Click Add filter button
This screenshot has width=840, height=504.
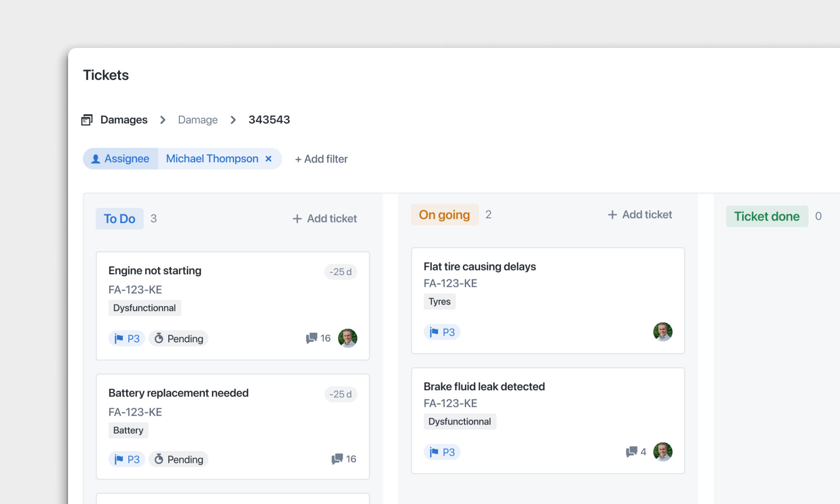point(321,159)
